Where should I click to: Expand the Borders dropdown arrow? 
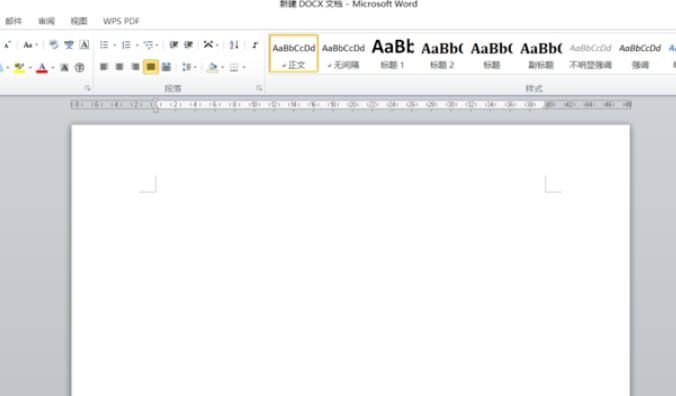244,68
